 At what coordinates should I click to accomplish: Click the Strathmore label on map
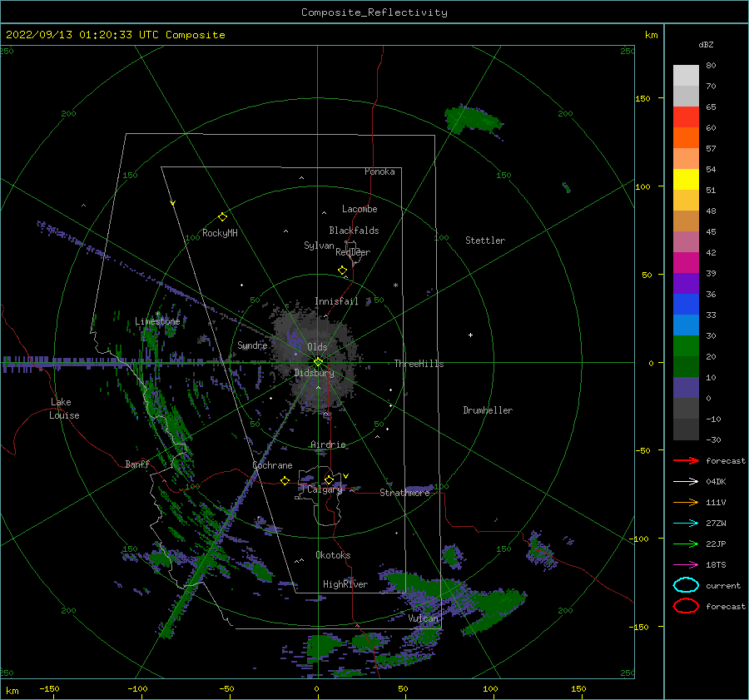point(404,493)
